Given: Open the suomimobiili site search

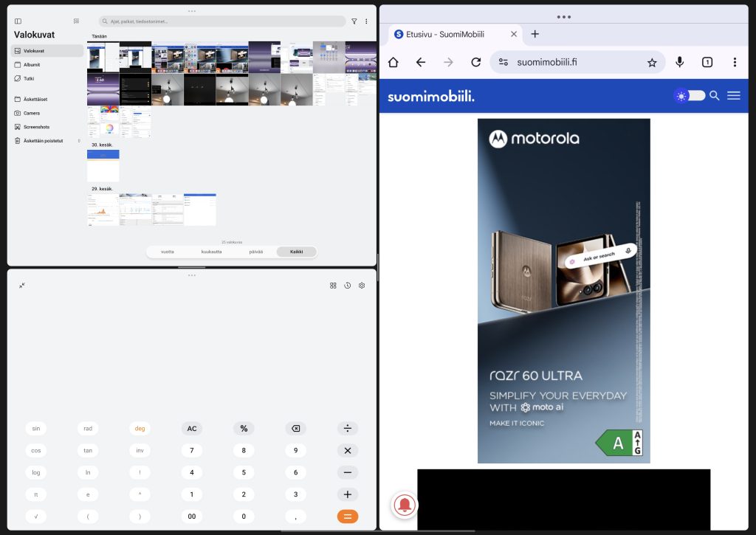Looking at the screenshot, I should pos(715,95).
